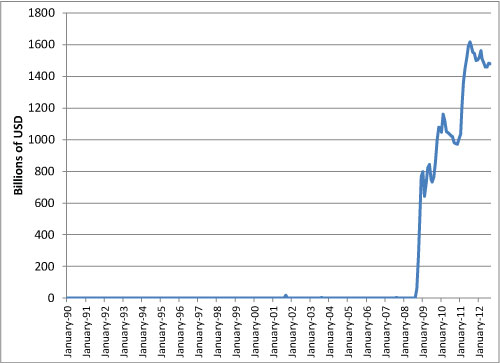The height and width of the screenshot is (363, 500).
Task: Click the 1200 y-axis label
Action: [x=41, y=108]
